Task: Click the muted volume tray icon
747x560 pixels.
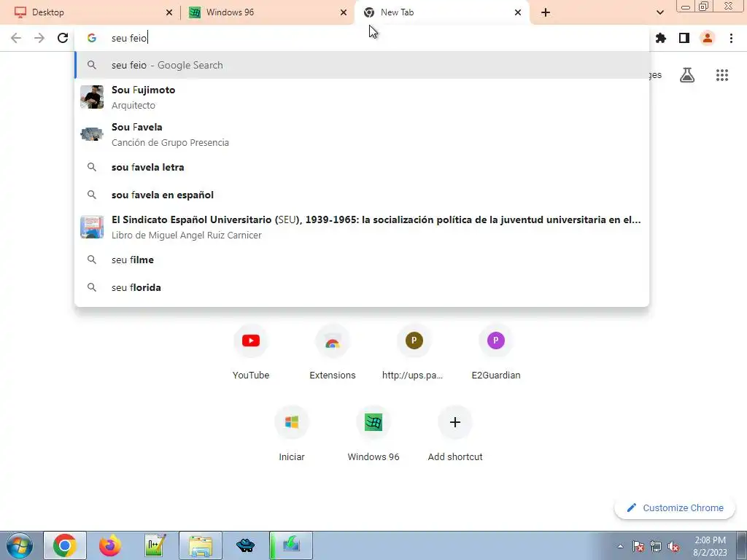Action: pyautogui.click(x=673, y=546)
